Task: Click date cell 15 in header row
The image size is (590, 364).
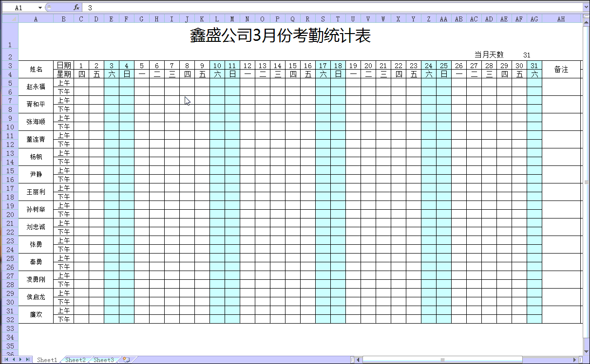Action: [293, 65]
